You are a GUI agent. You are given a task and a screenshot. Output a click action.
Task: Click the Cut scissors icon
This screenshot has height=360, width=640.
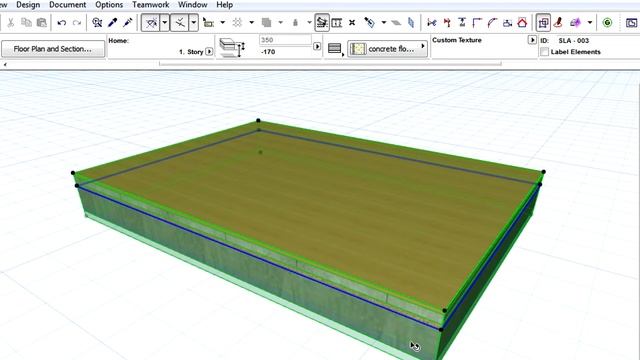[x=11, y=23]
